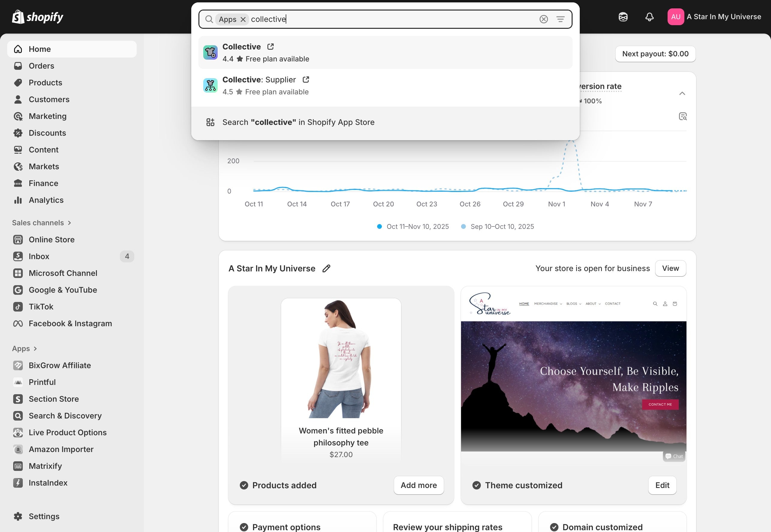The image size is (771, 532).
Task: Click the report explore icon above chart
Action: [x=683, y=116]
